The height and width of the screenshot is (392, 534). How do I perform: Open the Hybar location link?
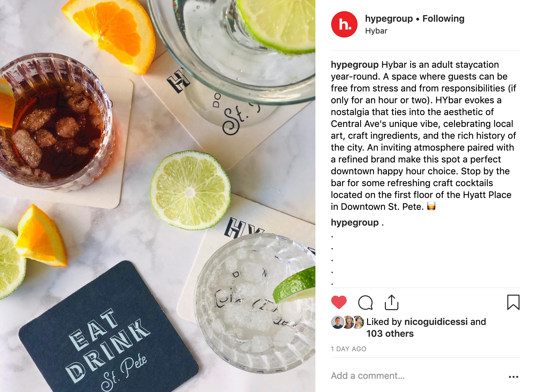(376, 31)
